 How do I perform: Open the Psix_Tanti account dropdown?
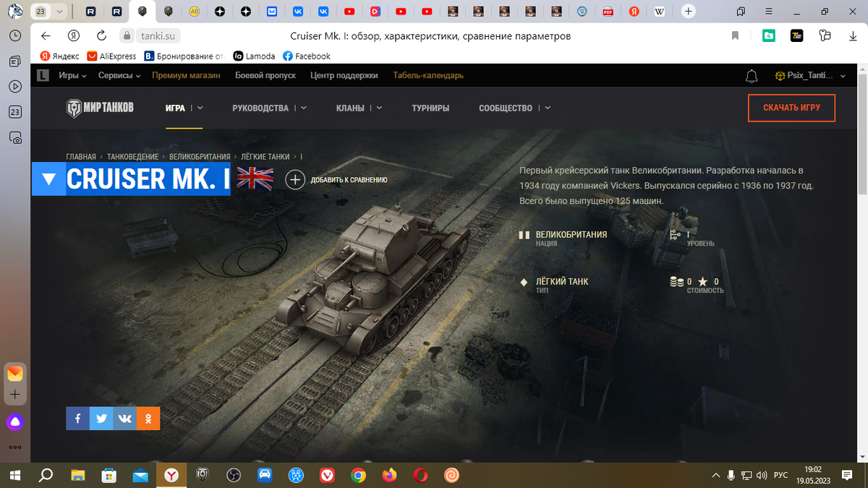point(810,75)
